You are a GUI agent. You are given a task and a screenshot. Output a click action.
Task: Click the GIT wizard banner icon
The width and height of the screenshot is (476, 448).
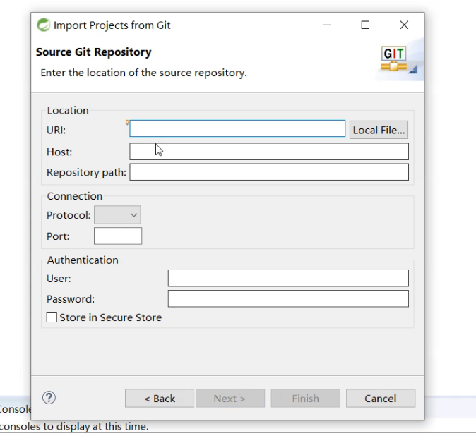point(394,59)
